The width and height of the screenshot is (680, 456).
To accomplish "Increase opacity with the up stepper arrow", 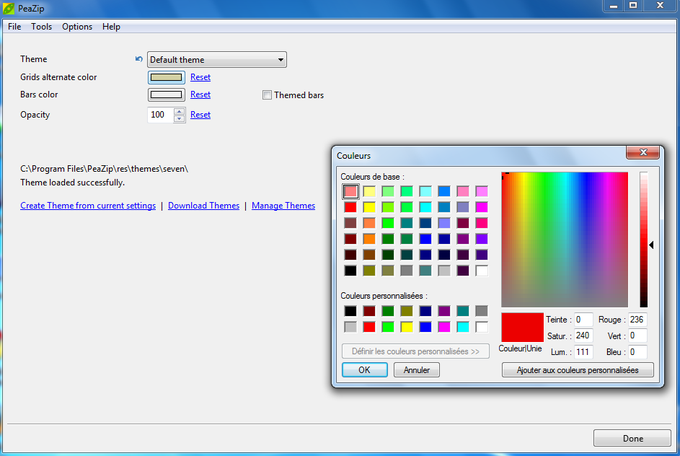I will click(x=179, y=111).
